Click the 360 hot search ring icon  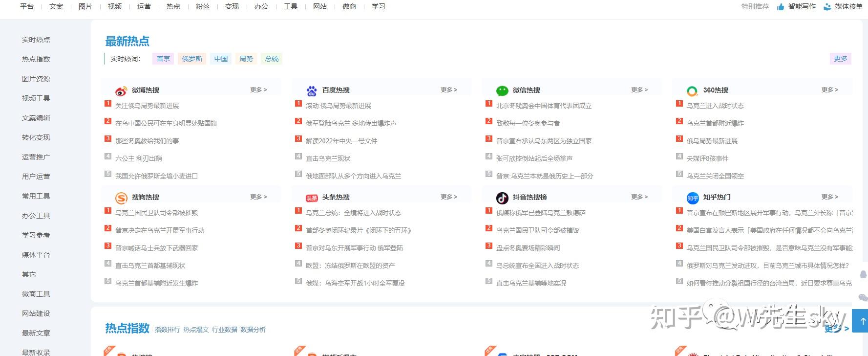[692, 91]
